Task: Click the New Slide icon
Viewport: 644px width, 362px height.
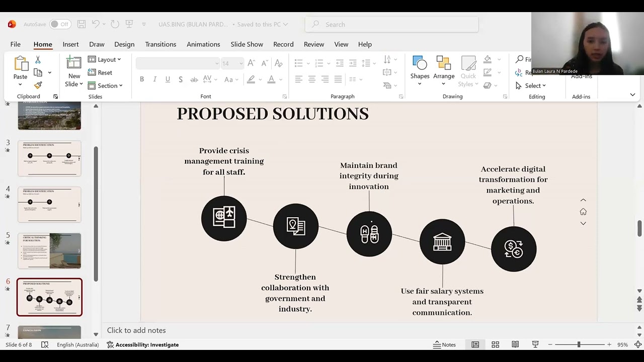Action: [74, 63]
